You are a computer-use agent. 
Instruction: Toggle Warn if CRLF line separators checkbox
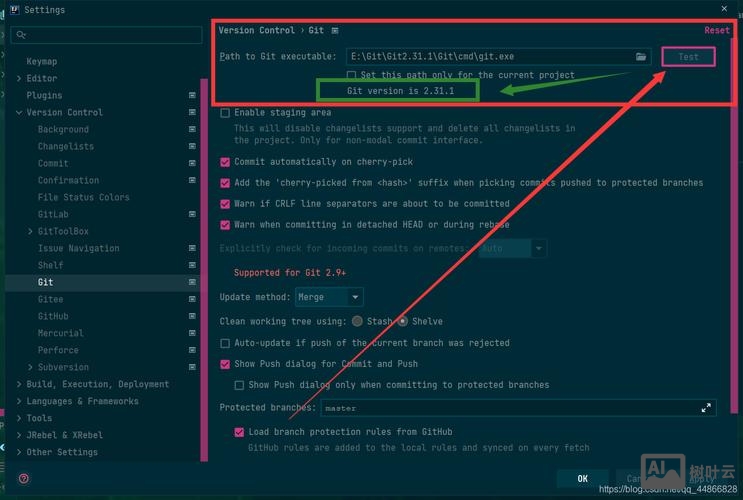(225, 204)
